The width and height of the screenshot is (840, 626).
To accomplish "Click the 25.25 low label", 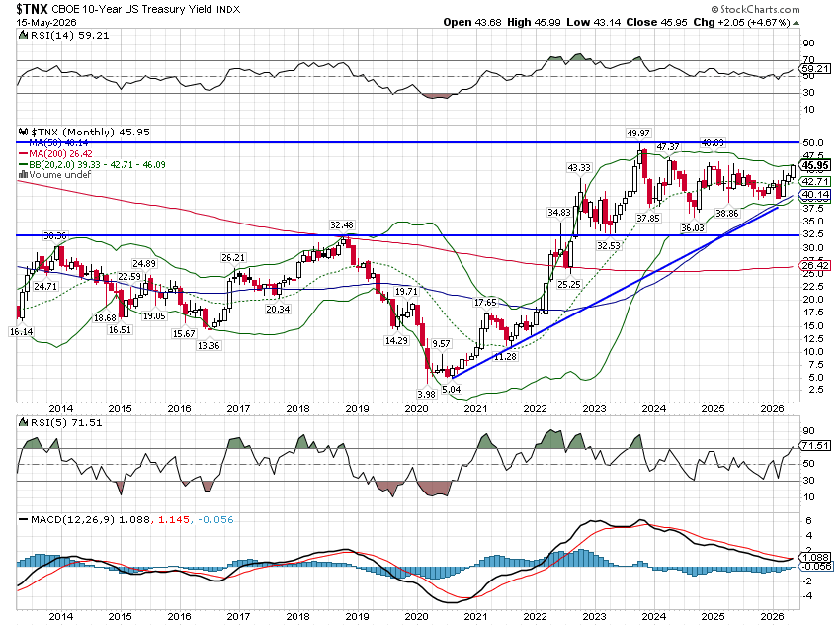I will (569, 285).
